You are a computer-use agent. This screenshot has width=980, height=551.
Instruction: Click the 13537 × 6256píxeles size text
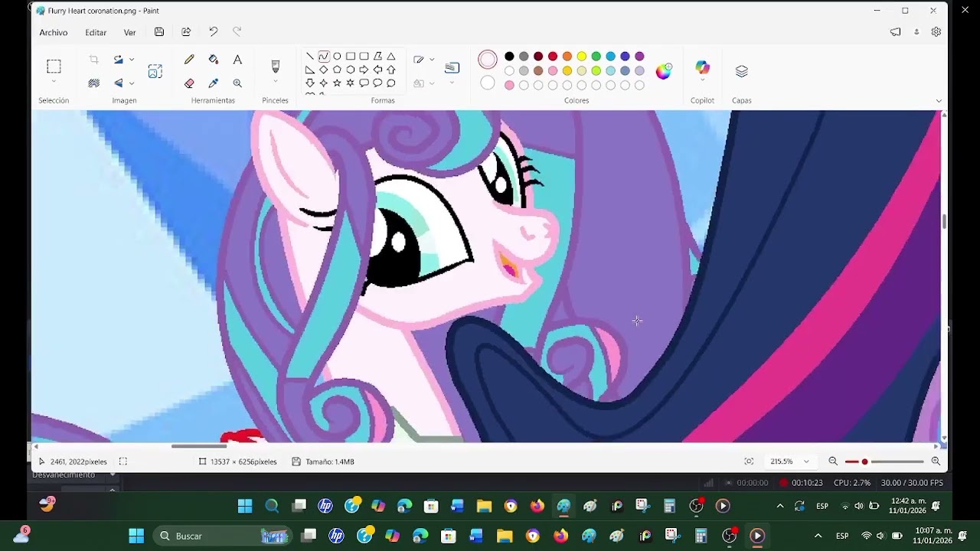point(243,461)
